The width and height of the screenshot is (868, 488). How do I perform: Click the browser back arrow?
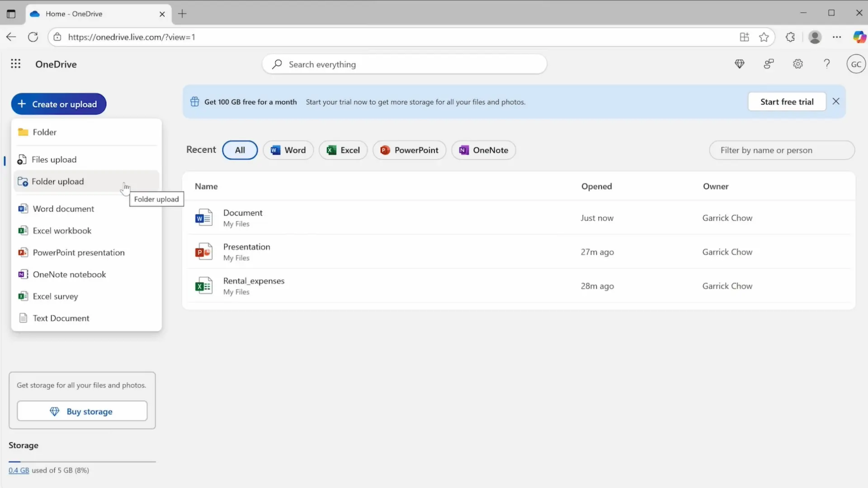click(11, 37)
